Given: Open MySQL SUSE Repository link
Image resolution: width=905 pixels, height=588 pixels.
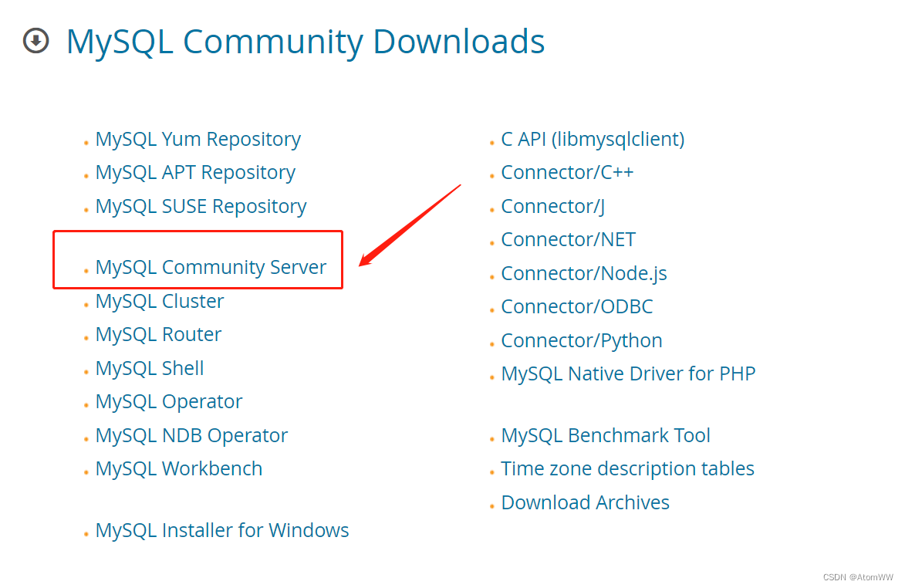Looking at the screenshot, I should tap(201, 207).
